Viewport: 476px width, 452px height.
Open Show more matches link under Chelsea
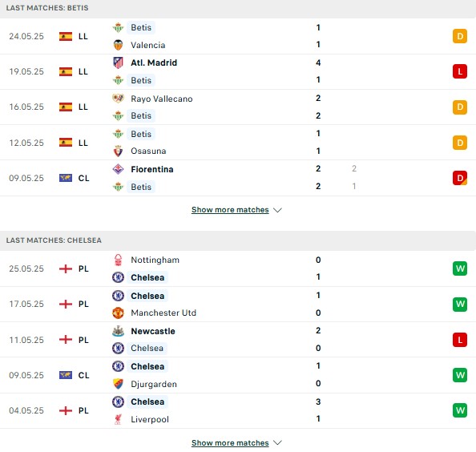coord(230,443)
